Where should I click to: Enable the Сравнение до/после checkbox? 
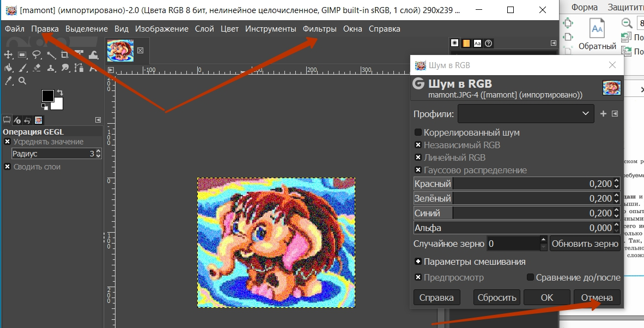(x=530, y=277)
